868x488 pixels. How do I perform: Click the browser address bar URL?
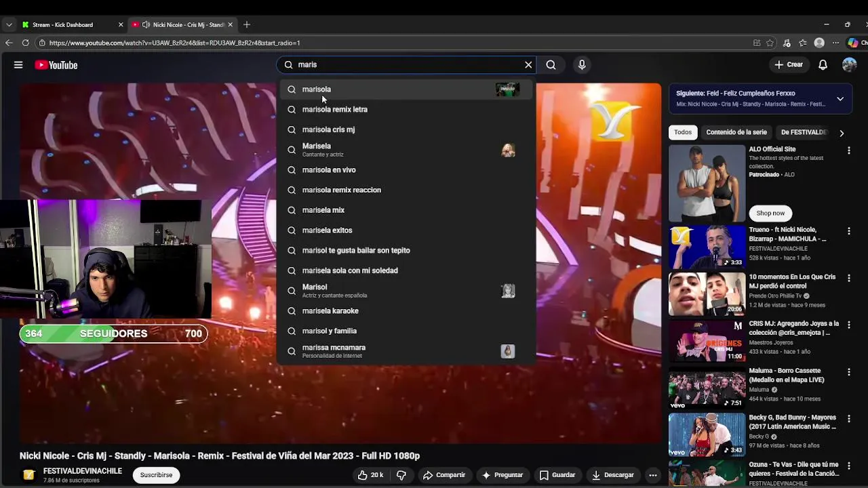pyautogui.click(x=174, y=43)
